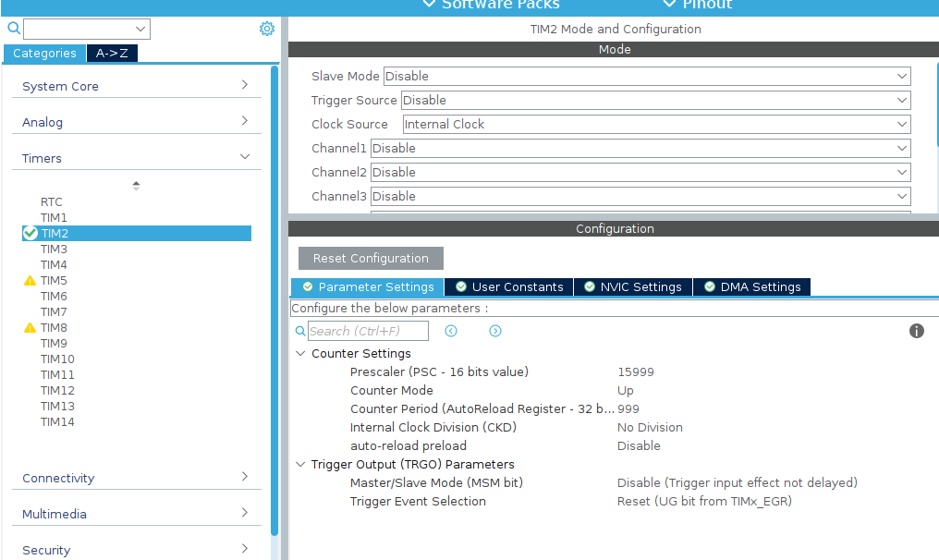
Task: Go to next search result arrow
Action: coord(495,331)
